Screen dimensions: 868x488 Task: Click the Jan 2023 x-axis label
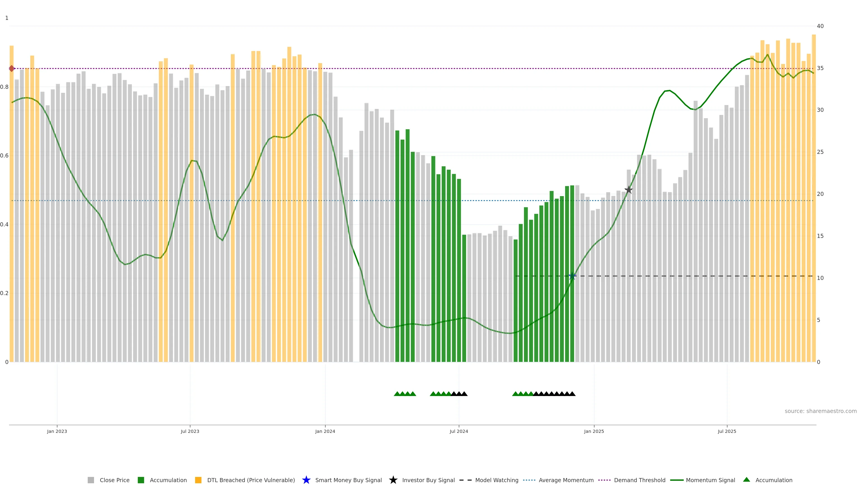[x=57, y=432]
